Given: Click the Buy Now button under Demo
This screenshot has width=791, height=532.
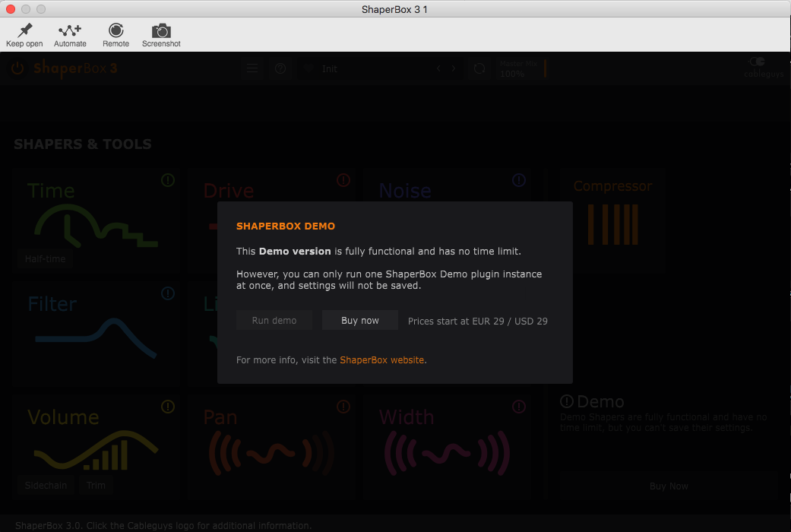Looking at the screenshot, I should [669, 486].
